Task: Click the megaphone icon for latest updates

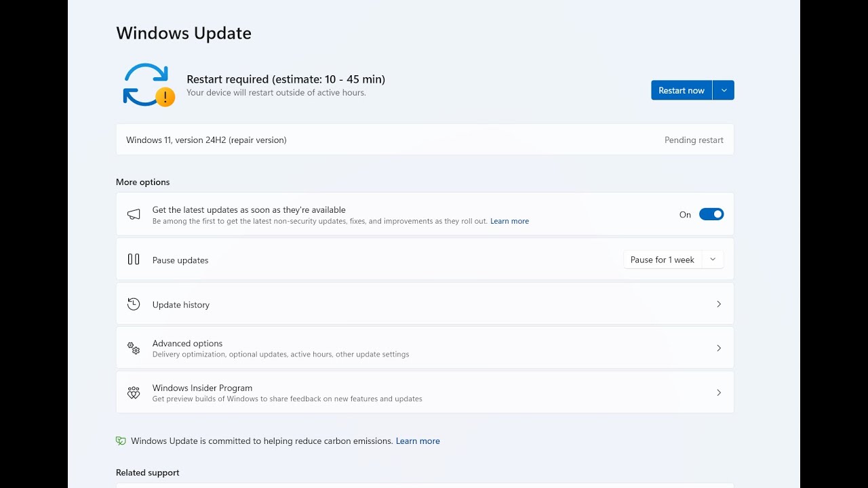Action: coord(134,214)
